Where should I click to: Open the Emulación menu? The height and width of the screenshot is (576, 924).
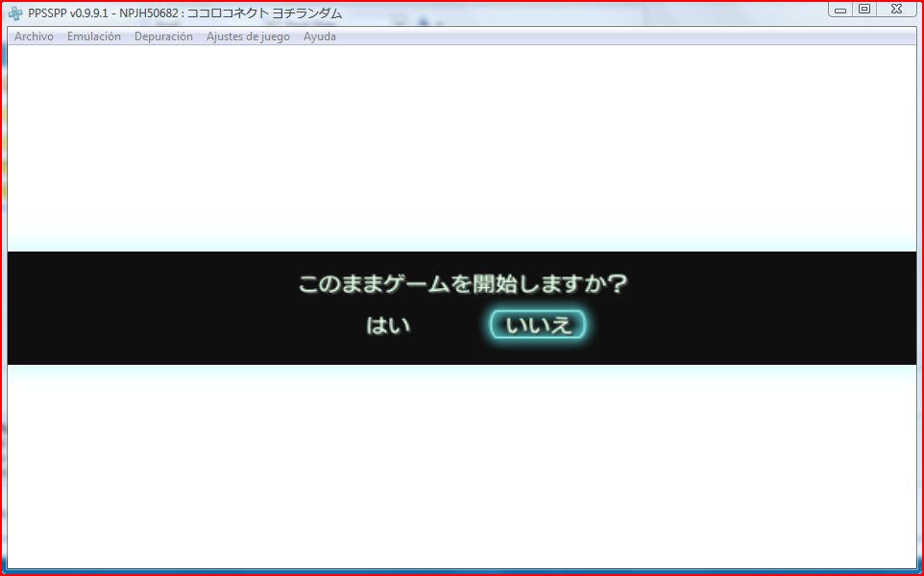point(94,36)
